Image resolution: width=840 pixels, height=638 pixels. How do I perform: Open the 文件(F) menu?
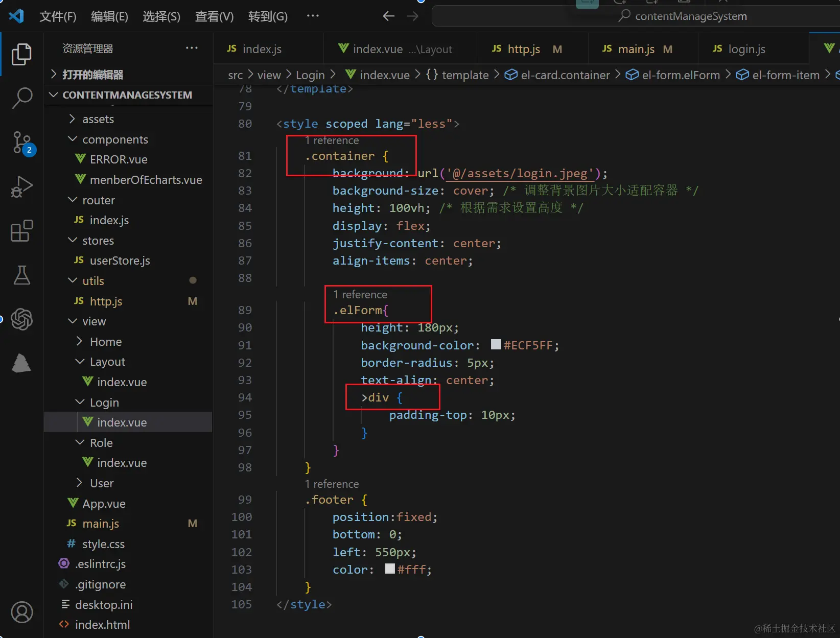(58, 17)
